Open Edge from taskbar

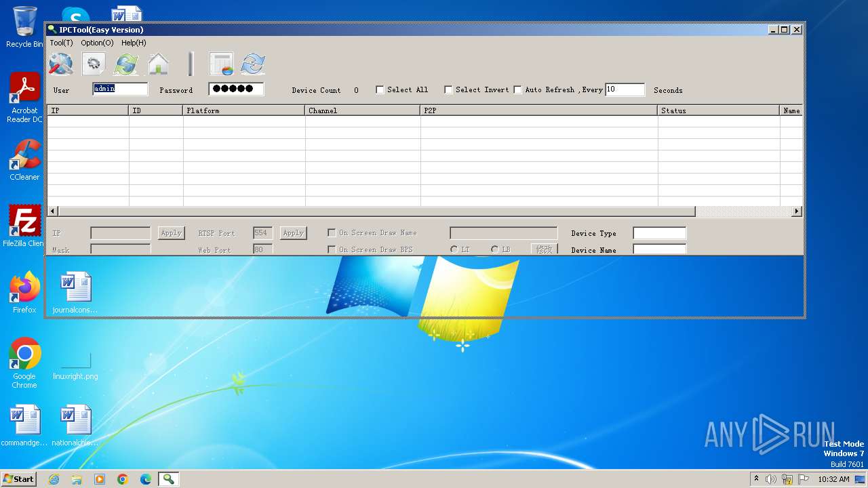[146, 479]
